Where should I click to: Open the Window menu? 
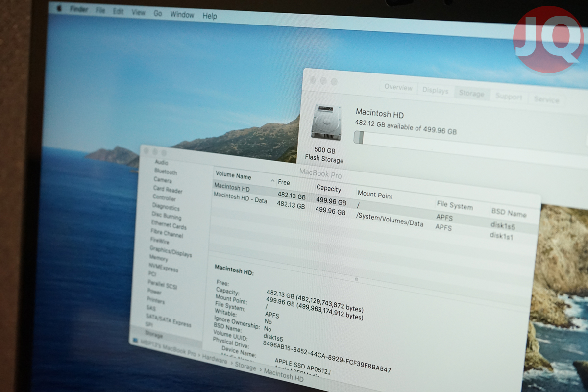pyautogui.click(x=182, y=14)
